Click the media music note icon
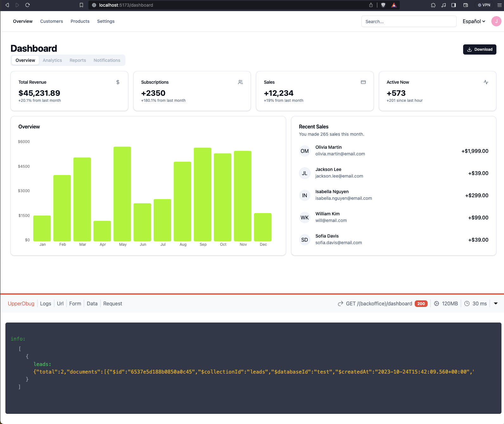The image size is (504, 424). pyautogui.click(x=443, y=5)
